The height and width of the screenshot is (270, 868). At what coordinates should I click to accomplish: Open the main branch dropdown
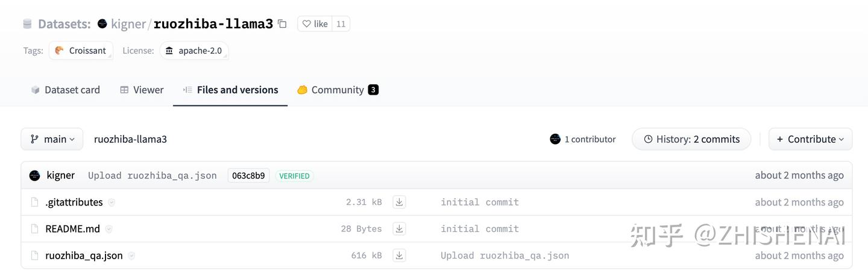(52, 139)
